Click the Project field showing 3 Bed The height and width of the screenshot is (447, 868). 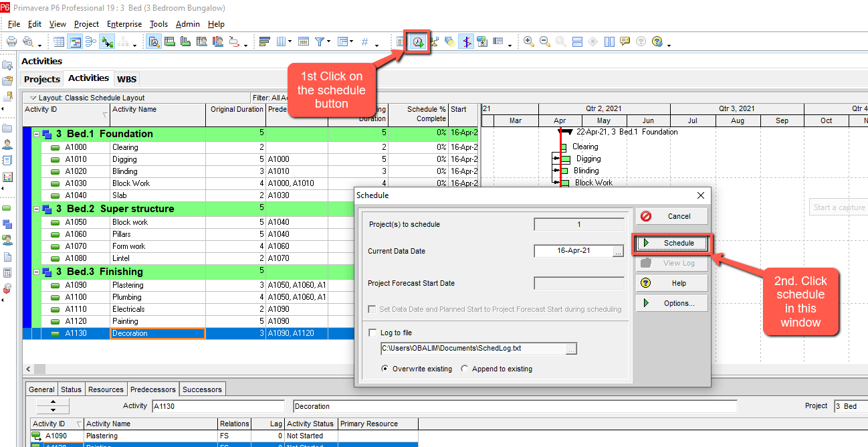(851, 406)
